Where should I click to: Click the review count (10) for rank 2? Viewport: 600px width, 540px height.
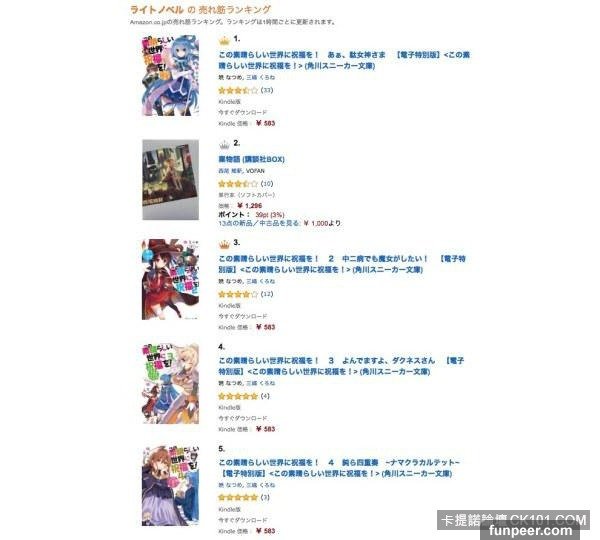coord(267,184)
